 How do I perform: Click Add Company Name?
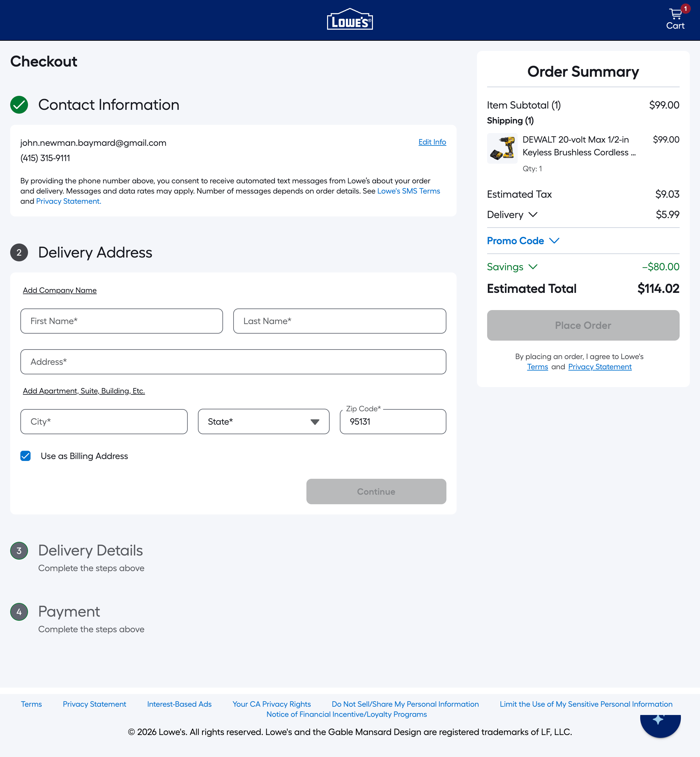[59, 290]
